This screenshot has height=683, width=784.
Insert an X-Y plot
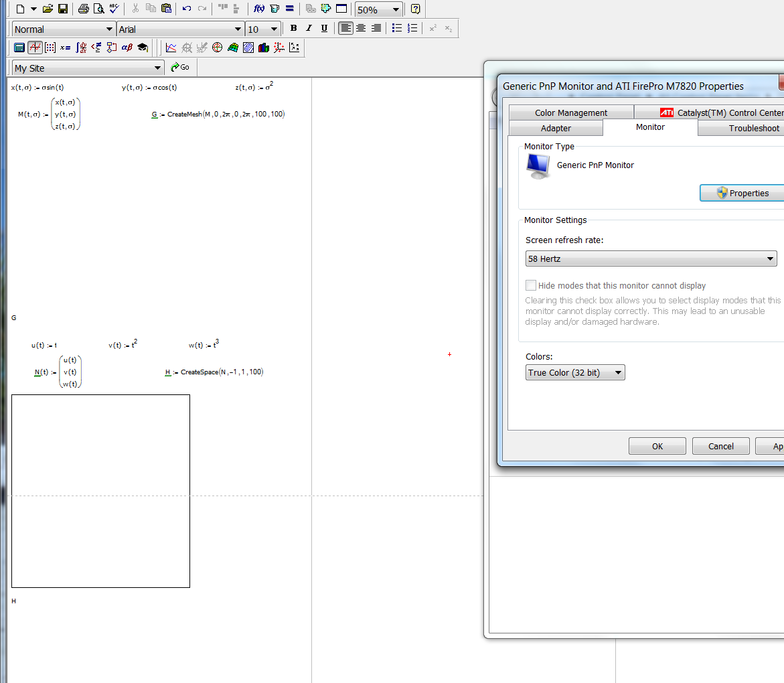171,48
